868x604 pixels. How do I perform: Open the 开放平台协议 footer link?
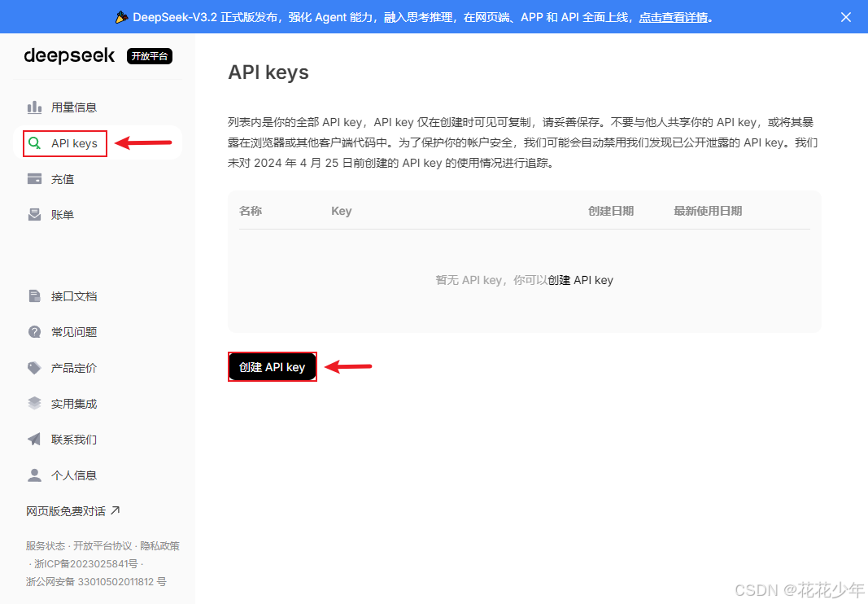[103, 546]
